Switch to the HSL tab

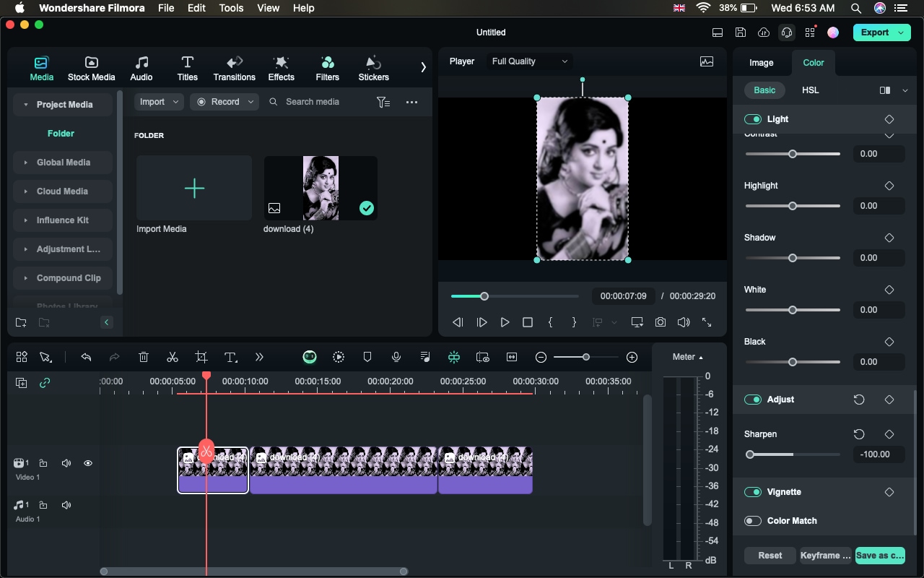point(810,90)
